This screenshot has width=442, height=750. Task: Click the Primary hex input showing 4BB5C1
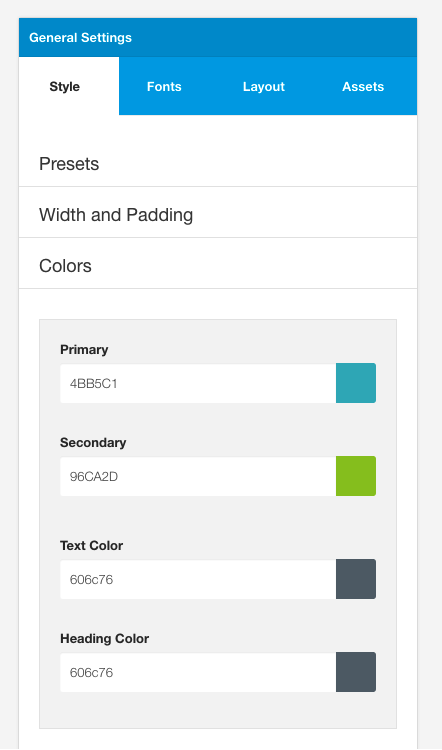[198, 384]
